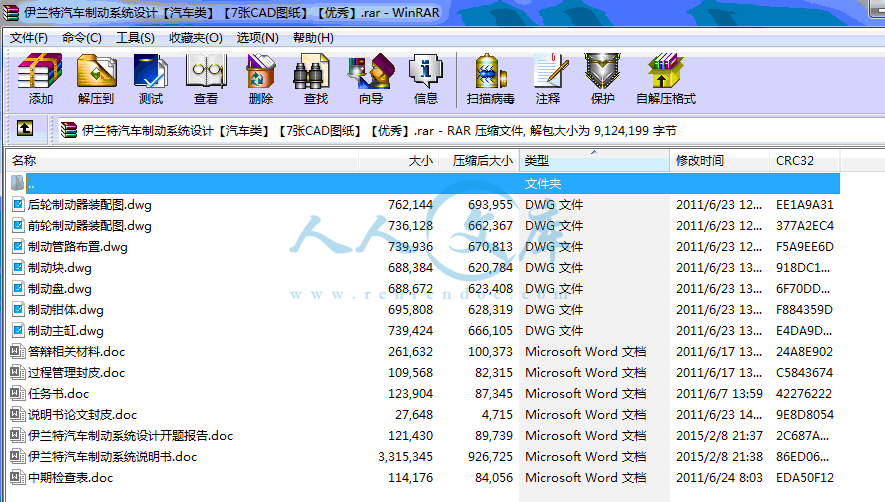This screenshot has width=885, height=502.
Task: Click Word icon of 中期检查表.doc
Action: [x=17, y=477]
